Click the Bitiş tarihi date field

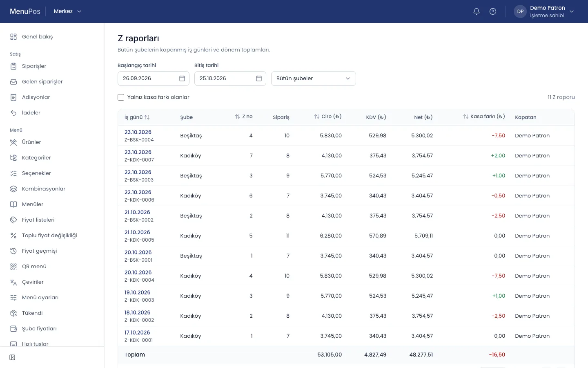(230, 79)
